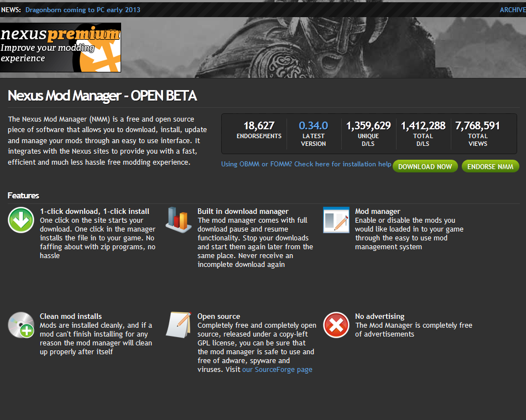This screenshot has height=420, width=526.
Task: Click the Download Now button
Action: pos(425,166)
